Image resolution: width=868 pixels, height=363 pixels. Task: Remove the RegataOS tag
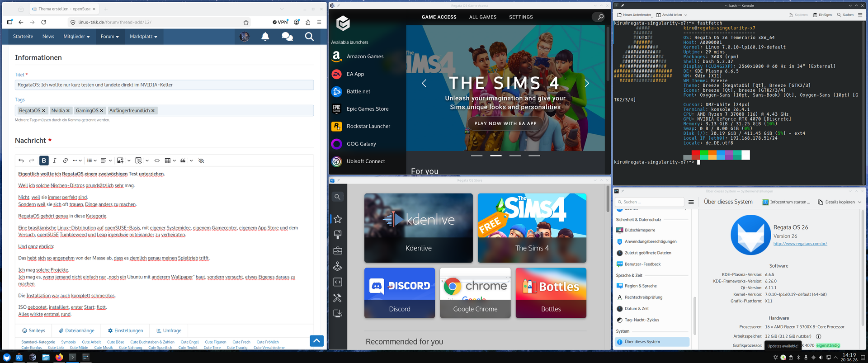pos(44,111)
